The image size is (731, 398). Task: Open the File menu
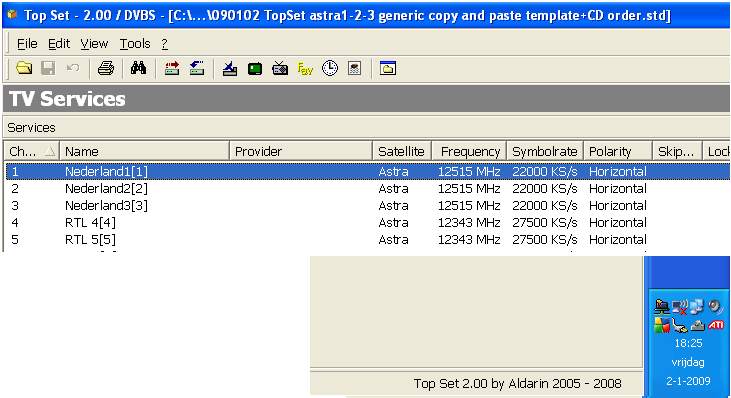click(x=27, y=44)
